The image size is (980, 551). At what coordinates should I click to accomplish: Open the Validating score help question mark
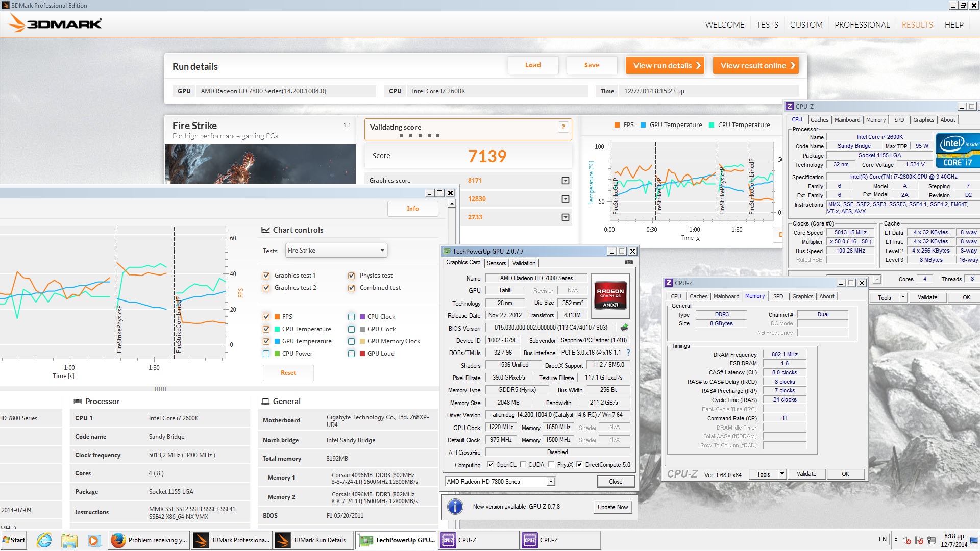click(x=563, y=127)
